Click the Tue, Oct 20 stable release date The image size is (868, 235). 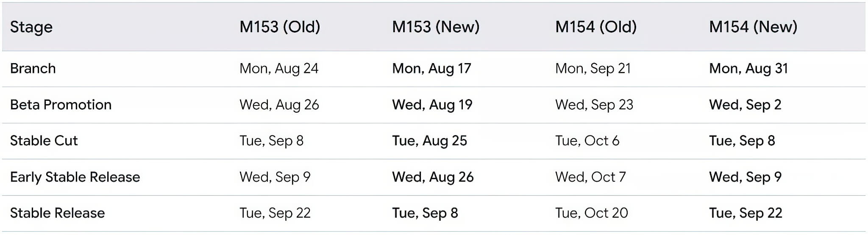pyautogui.click(x=592, y=213)
